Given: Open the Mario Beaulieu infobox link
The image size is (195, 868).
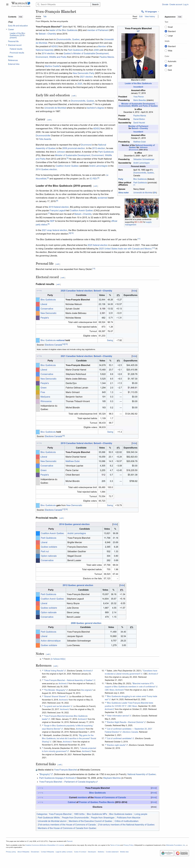Looking at the screenshot, I should point(140,100).
